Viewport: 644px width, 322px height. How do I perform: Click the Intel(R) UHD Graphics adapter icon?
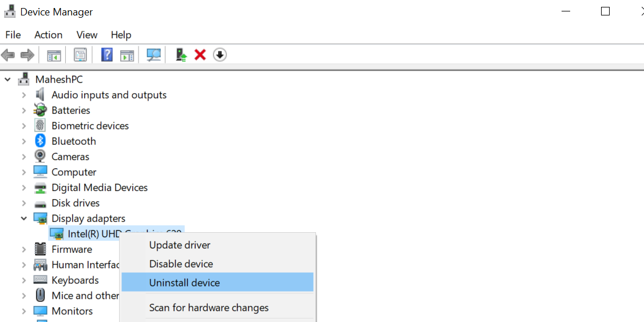click(x=57, y=233)
